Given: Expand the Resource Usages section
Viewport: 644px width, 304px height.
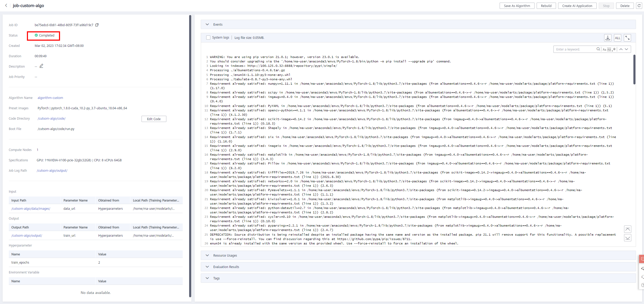Looking at the screenshot, I should click(207, 255).
